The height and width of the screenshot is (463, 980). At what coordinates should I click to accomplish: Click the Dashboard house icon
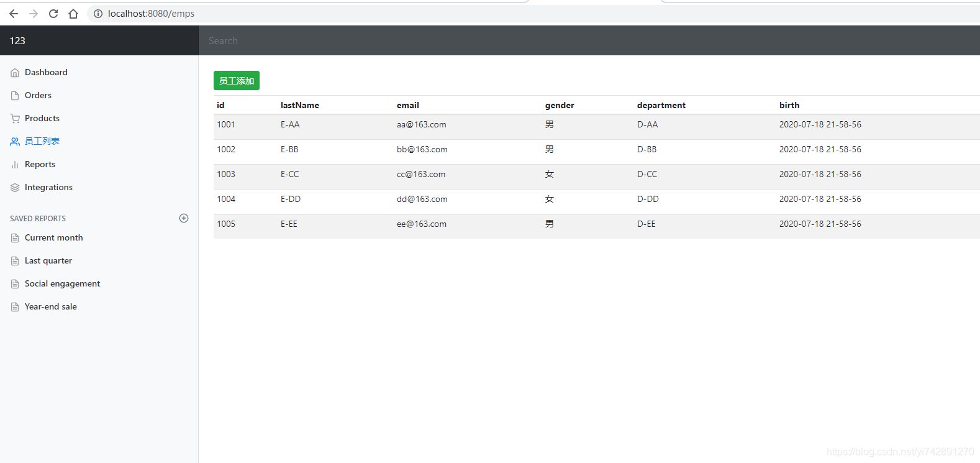click(x=15, y=73)
